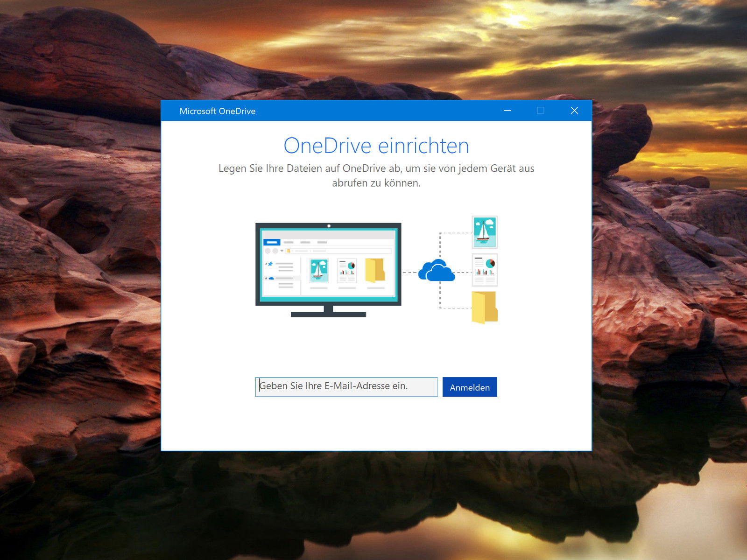Click the "OneDrive einrichten" heading
This screenshot has width=747, height=560.
pos(376,146)
